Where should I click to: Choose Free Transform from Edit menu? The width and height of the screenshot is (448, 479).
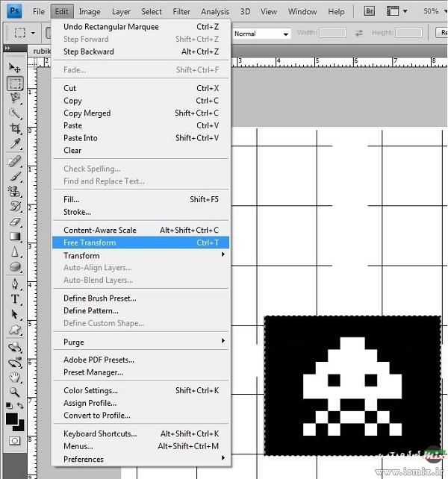coord(140,242)
